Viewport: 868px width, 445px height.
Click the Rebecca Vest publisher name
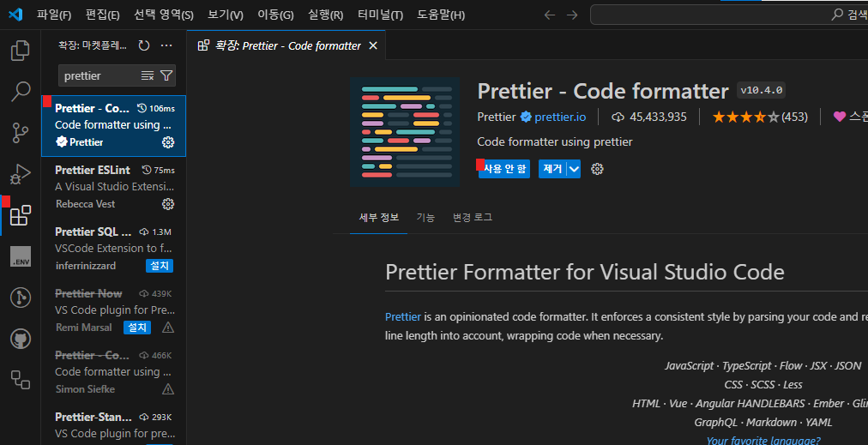click(85, 204)
